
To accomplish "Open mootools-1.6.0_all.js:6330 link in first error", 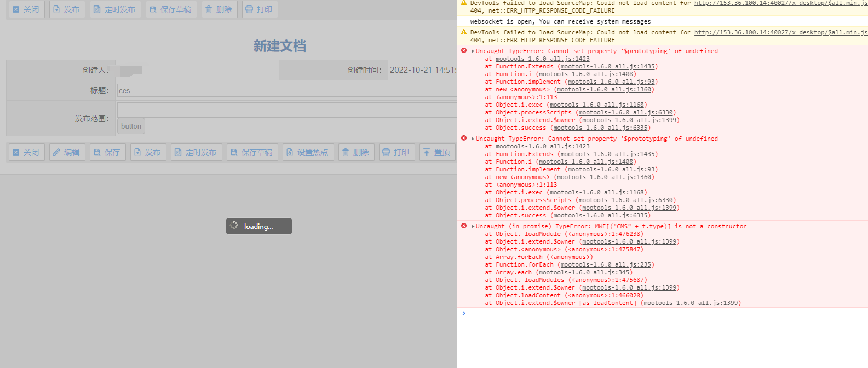I will (x=626, y=112).
